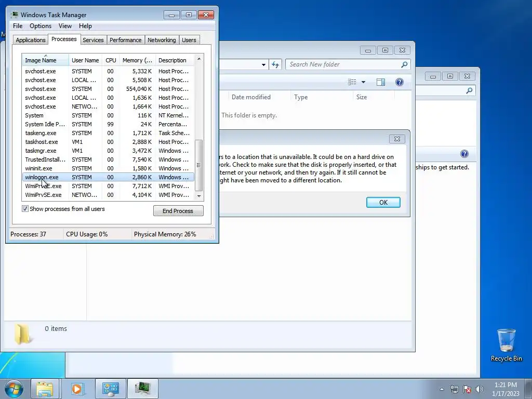532x399 pixels.
Task: Switch to the Networking tab
Action: [162, 40]
